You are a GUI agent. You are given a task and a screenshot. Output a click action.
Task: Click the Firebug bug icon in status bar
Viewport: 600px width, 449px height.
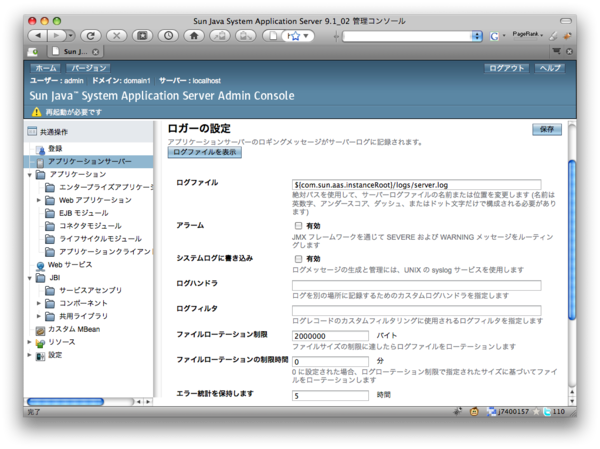click(x=457, y=411)
